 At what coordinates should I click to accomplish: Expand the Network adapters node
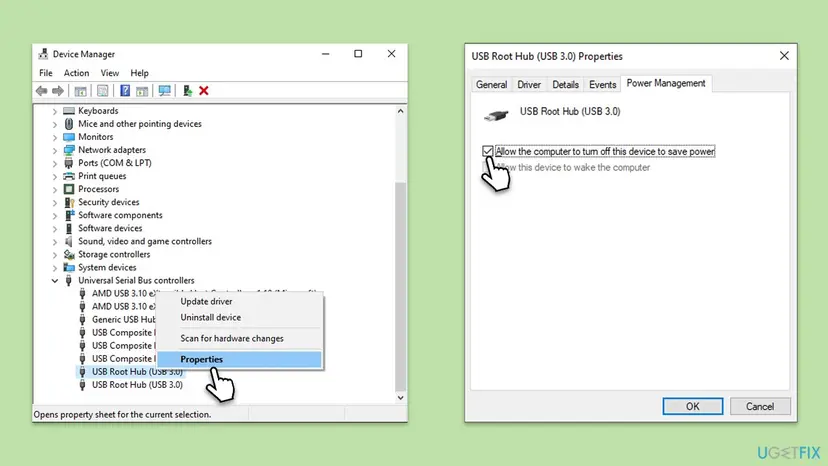pyautogui.click(x=54, y=150)
